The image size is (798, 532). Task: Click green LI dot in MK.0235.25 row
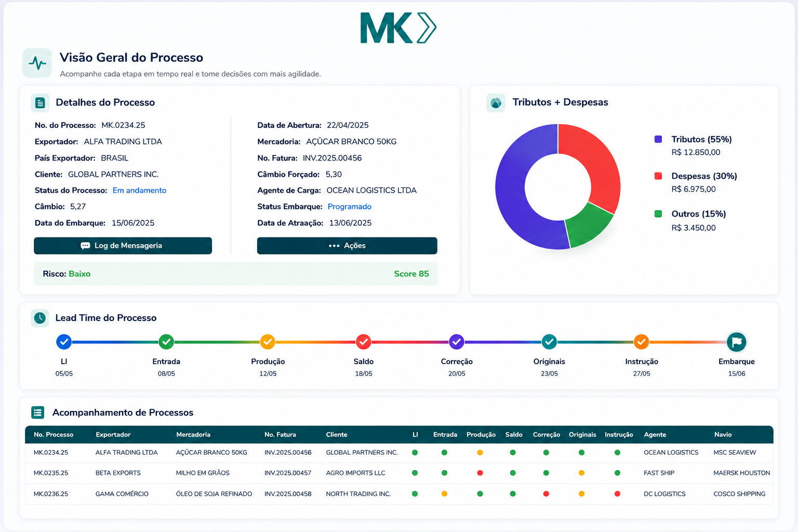tap(415, 473)
